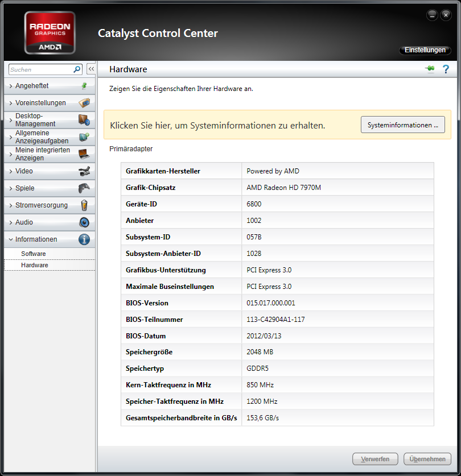Click Speichergröße value '2048 MB'

[x=260, y=352]
